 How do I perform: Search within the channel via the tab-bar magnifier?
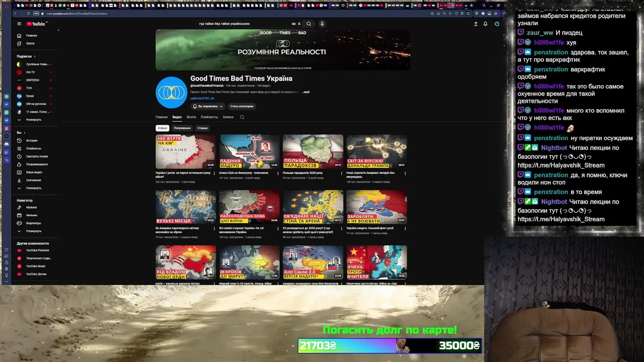[242, 117]
